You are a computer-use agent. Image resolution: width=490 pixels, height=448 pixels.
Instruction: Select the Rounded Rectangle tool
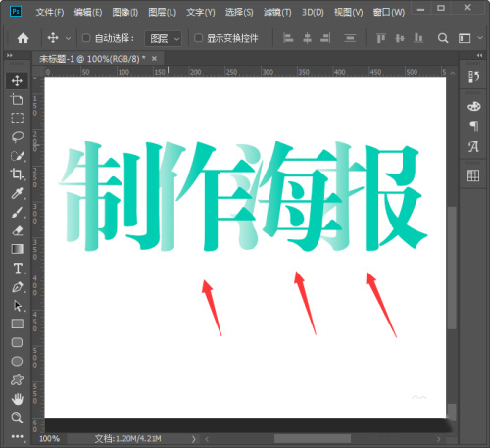17,342
